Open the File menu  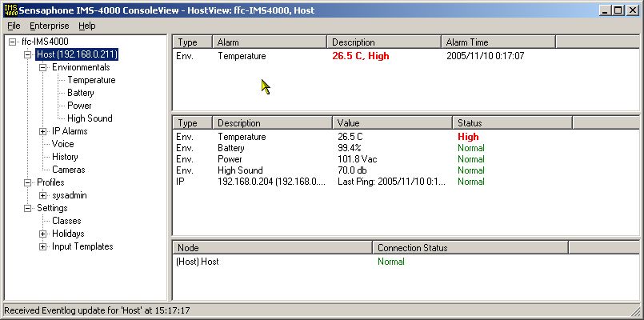pyautogui.click(x=14, y=26)
